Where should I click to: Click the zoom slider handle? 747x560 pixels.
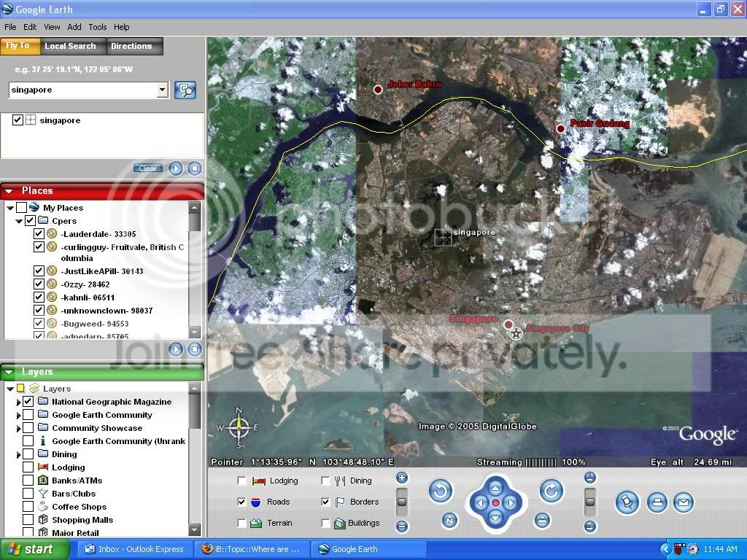pos(402,502)
